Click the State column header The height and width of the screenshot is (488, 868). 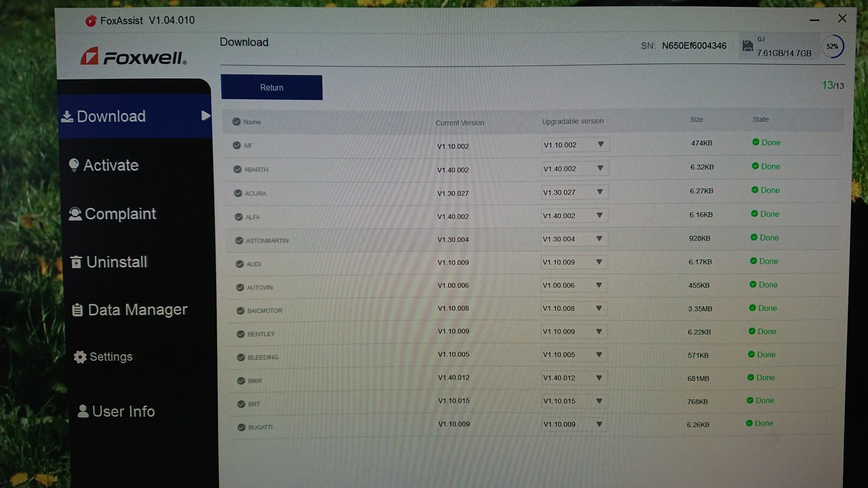coord(761,119)
